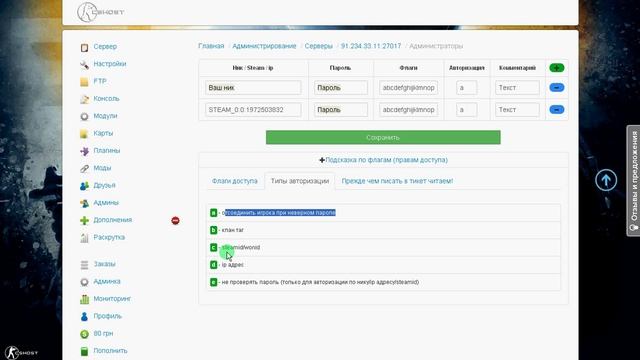
Task: Click the 'Ваш ник' nickname field
Action: tap(253, 88)
